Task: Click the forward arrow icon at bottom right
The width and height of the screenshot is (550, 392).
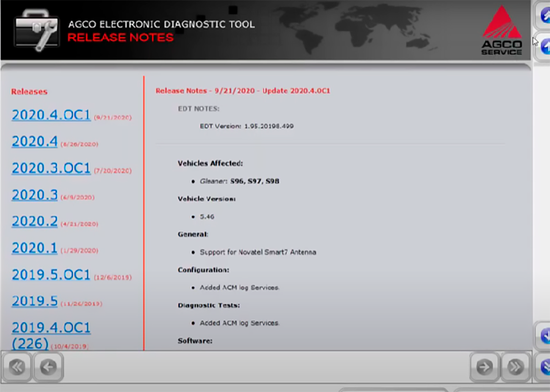Action: click(x=484, y=367)
